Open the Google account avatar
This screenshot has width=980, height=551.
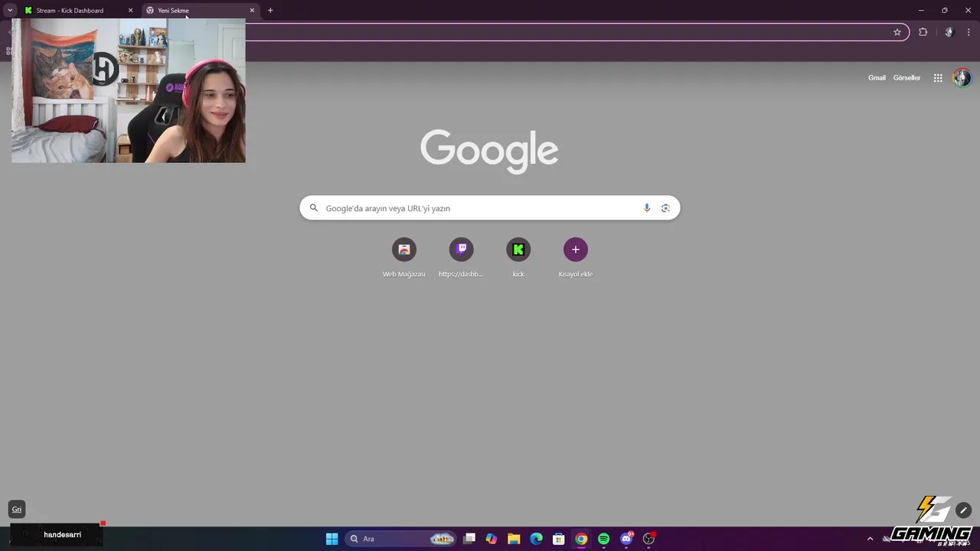[x=962, y=78]
